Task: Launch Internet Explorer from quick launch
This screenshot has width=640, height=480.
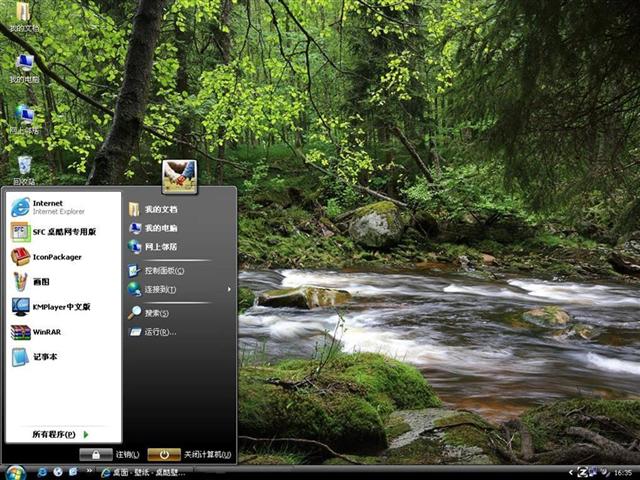Action: [x=42, y=472]
